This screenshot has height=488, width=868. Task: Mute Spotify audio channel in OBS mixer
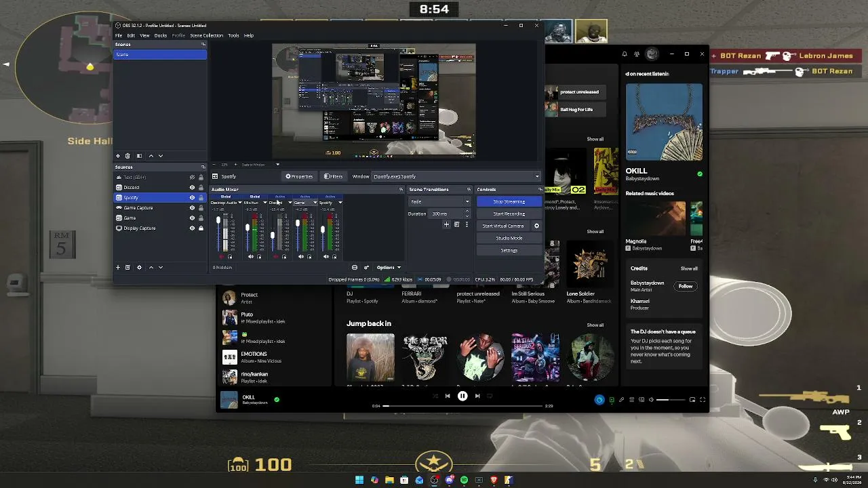tap(326, 257)
